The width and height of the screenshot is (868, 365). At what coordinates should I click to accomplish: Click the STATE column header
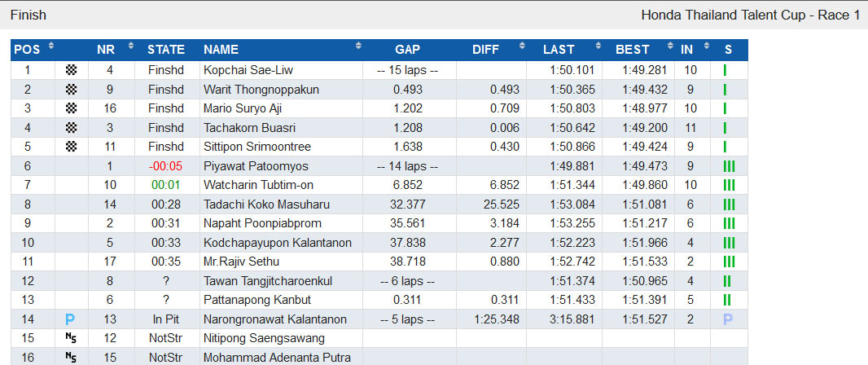[x=166, y=50]
